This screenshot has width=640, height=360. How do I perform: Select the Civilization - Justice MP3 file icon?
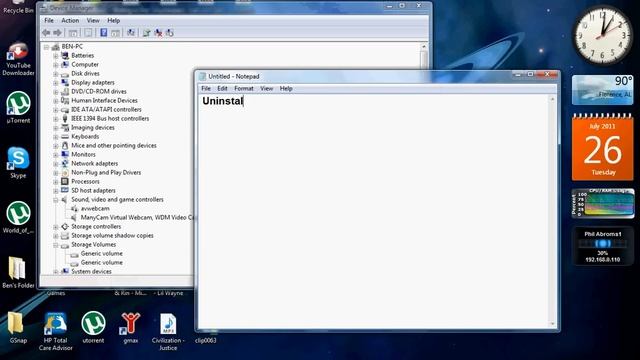168,331
